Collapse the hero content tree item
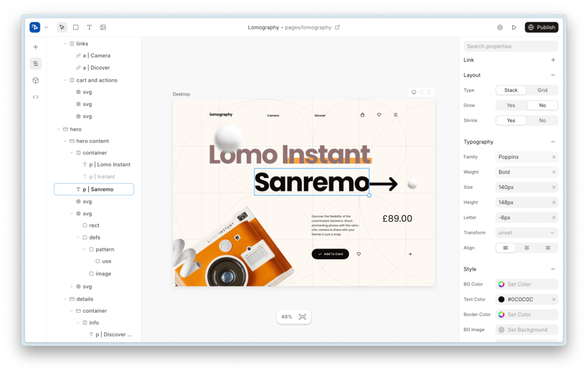Screen dimensions: 588x374 coord(65,140)
